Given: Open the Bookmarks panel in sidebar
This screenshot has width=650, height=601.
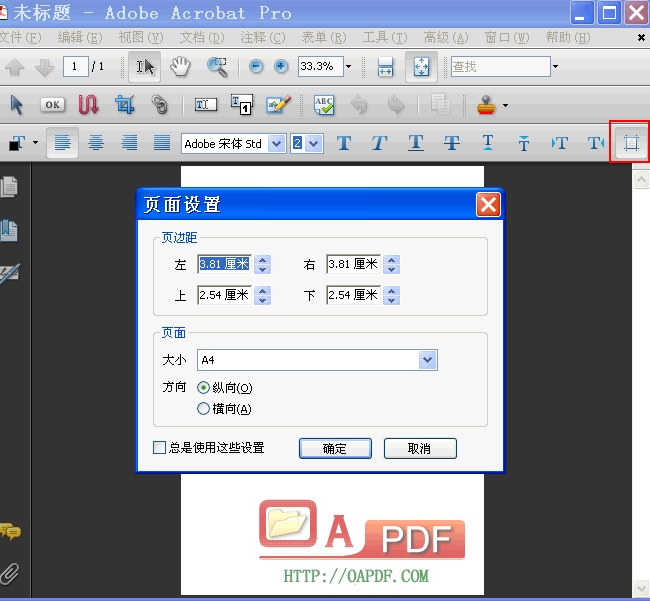Looking at the screenshot, I should click(x=9, y=230).
